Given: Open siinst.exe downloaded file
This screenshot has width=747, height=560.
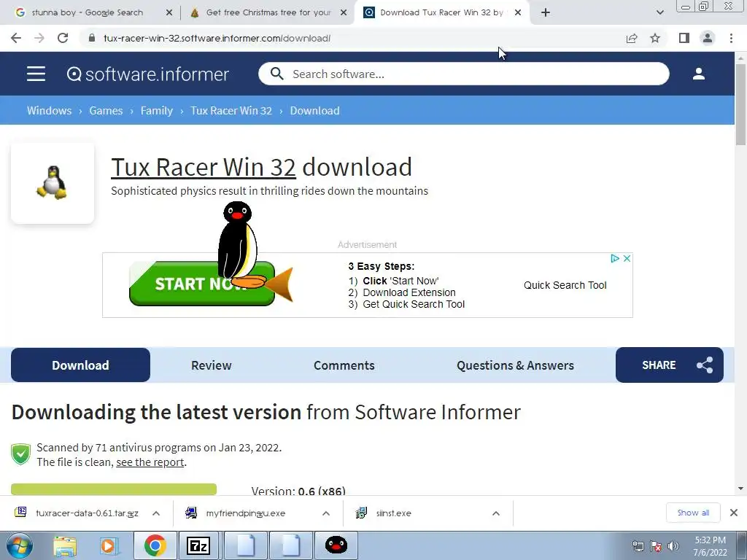Looking at the screenshot, I should (x=393, y=513).
